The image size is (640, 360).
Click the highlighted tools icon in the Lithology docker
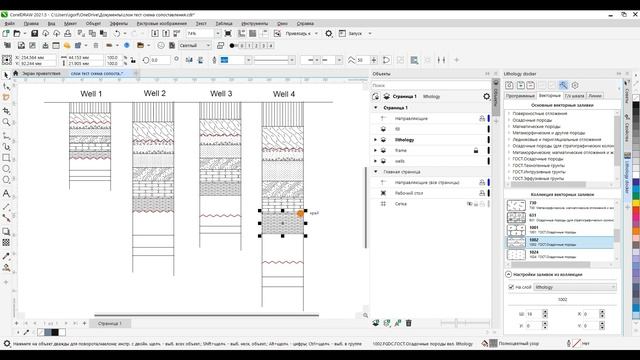pyautogui.click(x=563, y=85)
